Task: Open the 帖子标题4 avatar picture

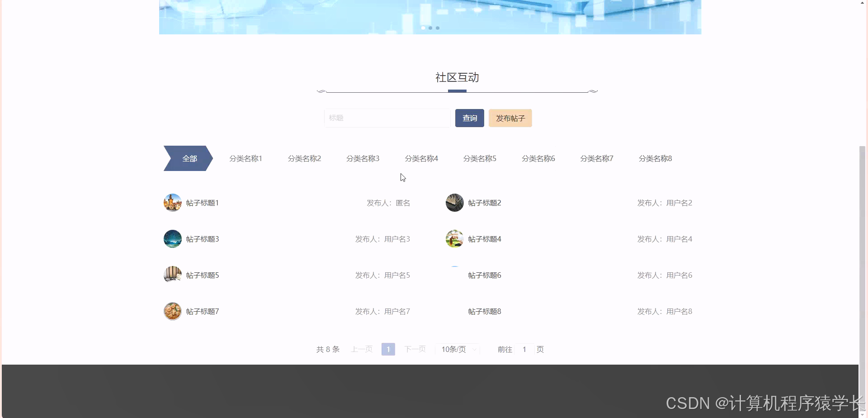Action: point(454,238)
